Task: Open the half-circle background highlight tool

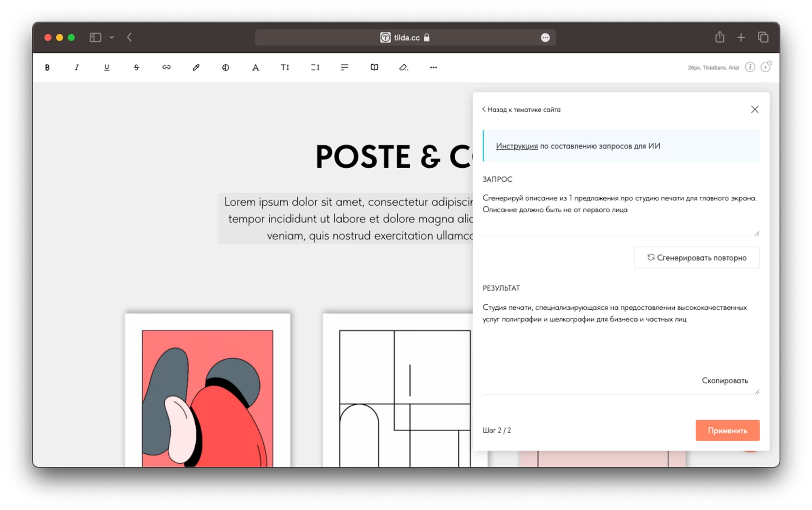Action: 226,68
